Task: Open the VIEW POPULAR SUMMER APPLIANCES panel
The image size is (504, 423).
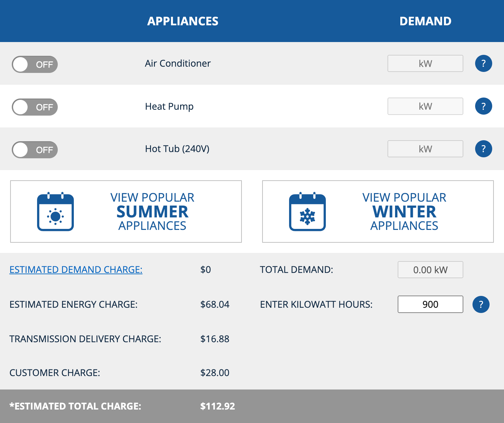Action: click(126, 211)
